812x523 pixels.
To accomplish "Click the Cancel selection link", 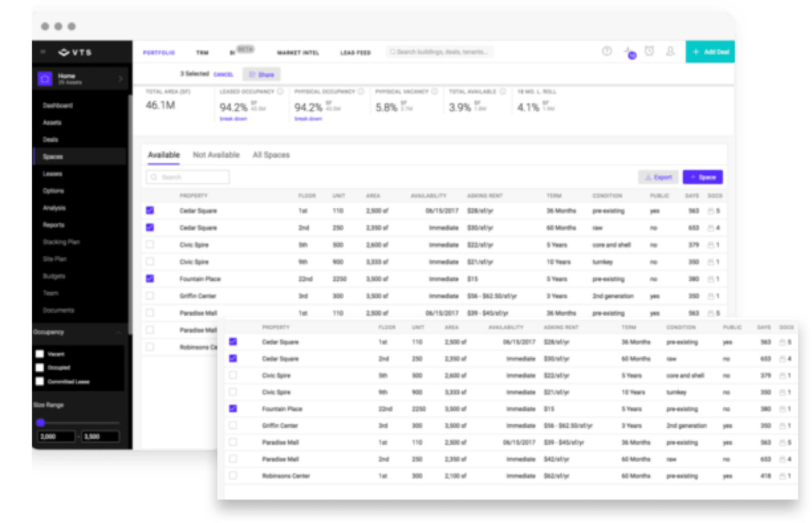I will coord(223,75).
